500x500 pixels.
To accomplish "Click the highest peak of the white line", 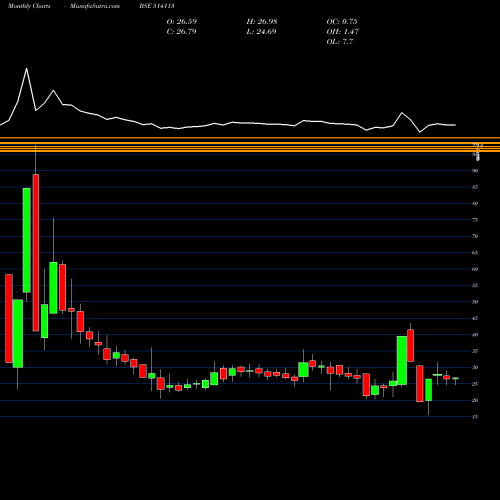I will 27,69.
